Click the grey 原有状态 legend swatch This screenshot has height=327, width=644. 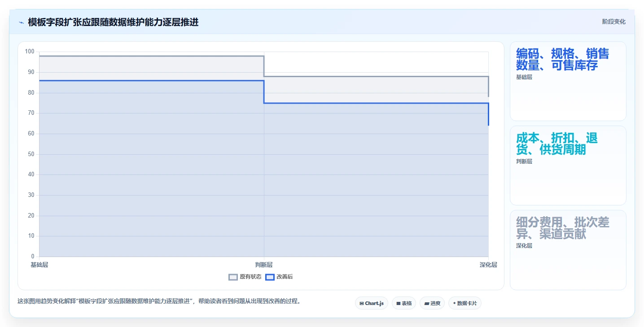pos(233,277)
